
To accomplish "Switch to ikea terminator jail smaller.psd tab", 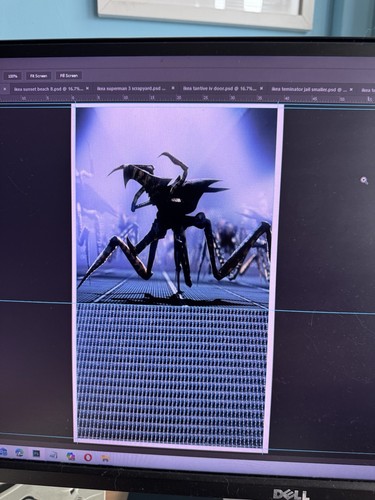I will (309, 89).
